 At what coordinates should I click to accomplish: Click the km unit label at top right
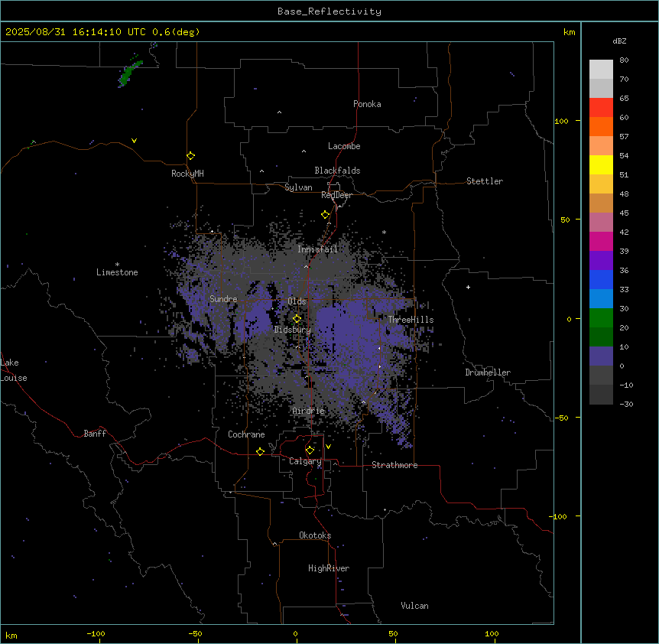570,32
